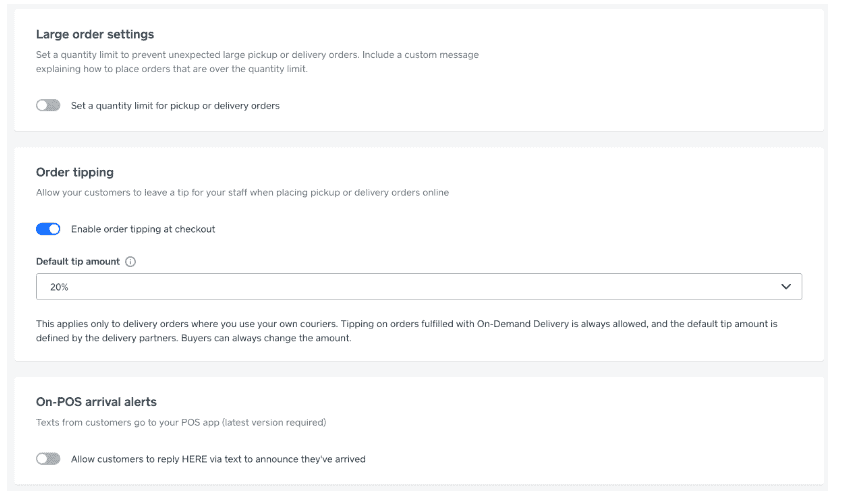Click the 'Texts from customers' POS app description

click(181, 422)
